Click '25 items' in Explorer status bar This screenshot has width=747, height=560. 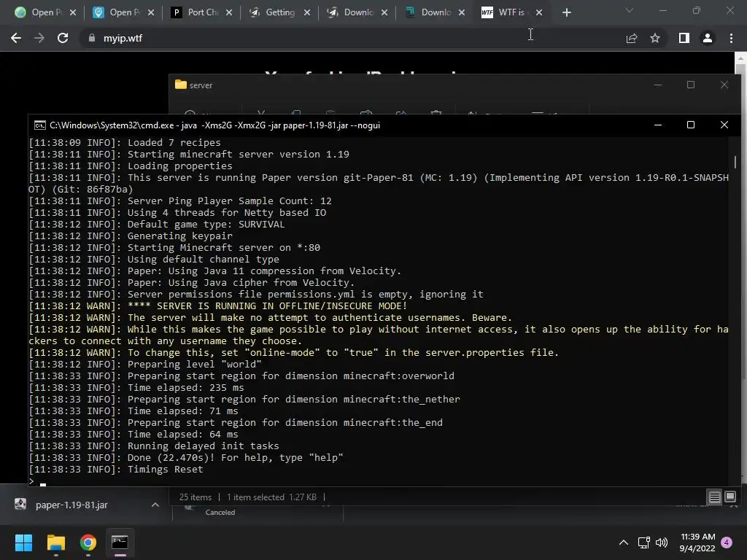pyautogui.click(x=196, y=497)
